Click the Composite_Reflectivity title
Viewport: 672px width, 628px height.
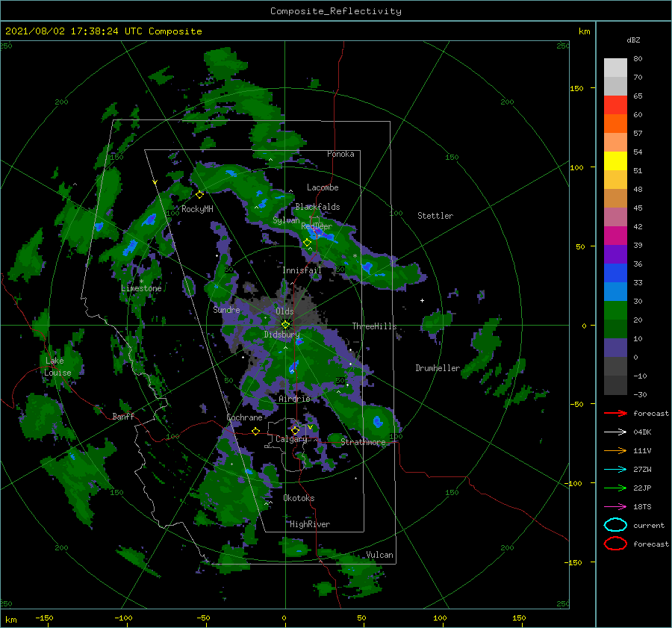[x=335, y=11]
